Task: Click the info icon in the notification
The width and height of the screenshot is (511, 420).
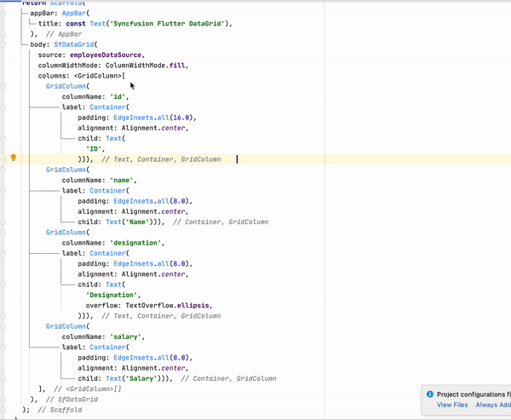Action: click(429, 394)
